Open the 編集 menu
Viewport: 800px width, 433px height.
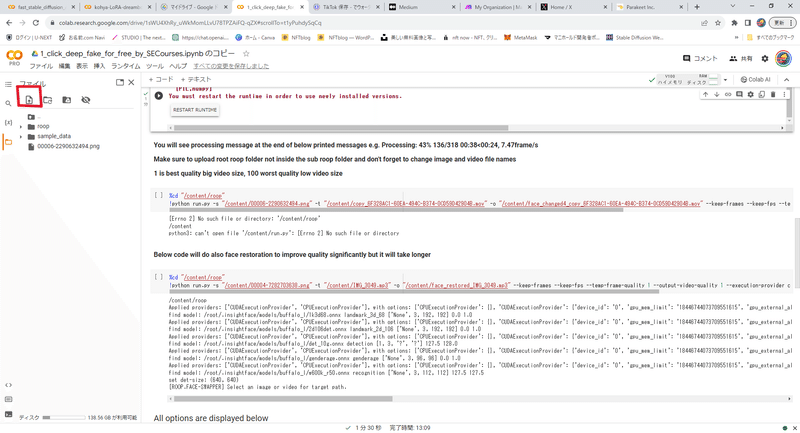64,66
